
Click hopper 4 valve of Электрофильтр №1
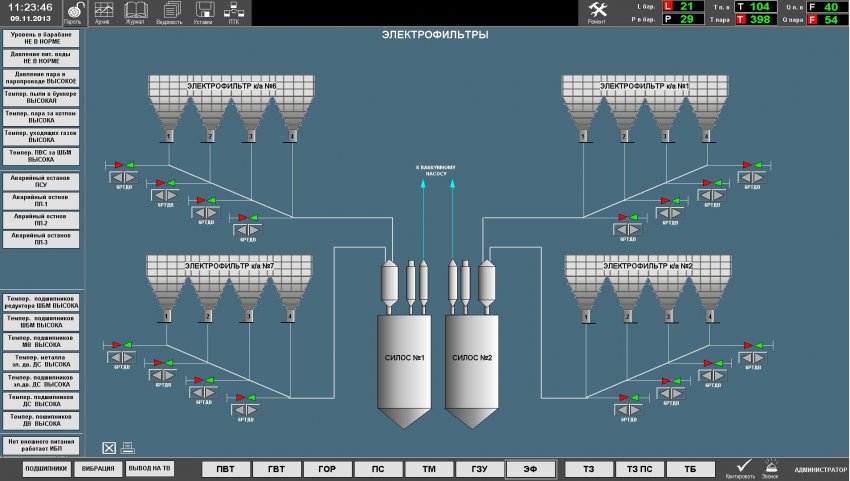click(752, 165)
